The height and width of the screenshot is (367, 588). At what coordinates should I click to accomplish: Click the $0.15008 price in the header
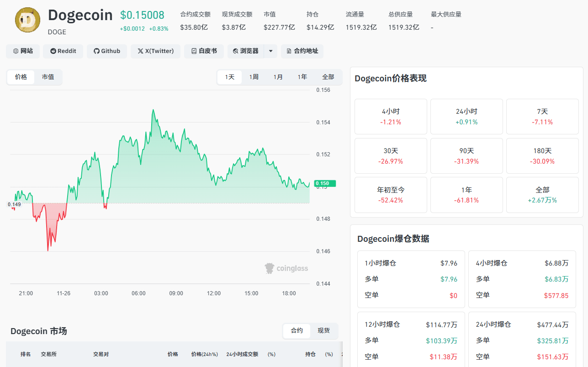pyautogui.click(x=142, y=15)
